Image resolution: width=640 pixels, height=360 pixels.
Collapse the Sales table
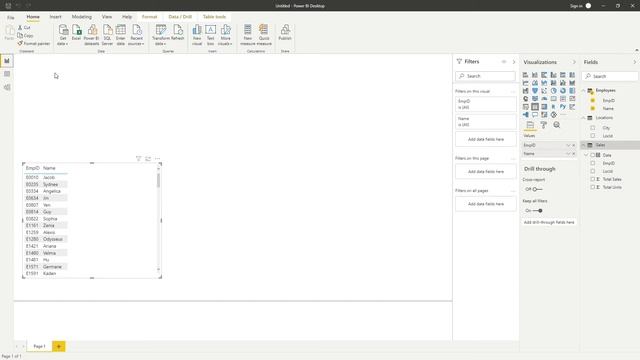pos(584,145)
